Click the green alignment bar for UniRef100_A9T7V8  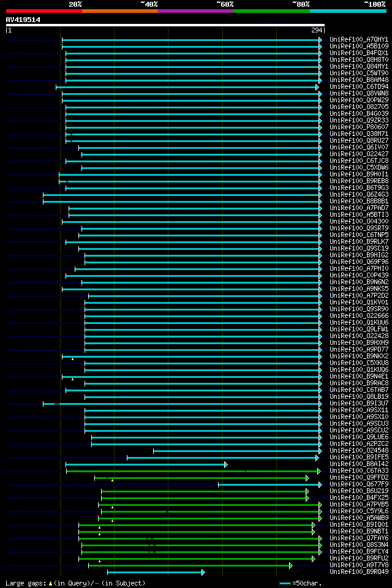[x=190, y=565]
